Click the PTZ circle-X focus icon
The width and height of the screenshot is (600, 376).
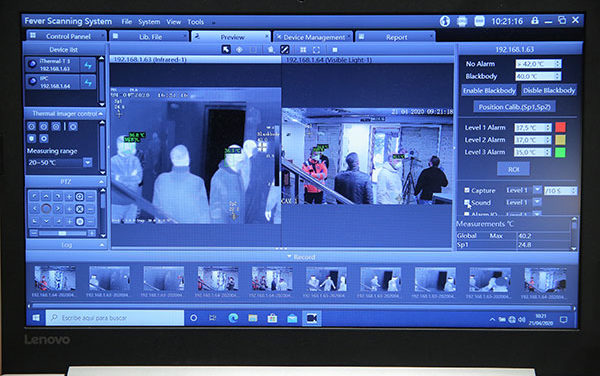[79, 209]
